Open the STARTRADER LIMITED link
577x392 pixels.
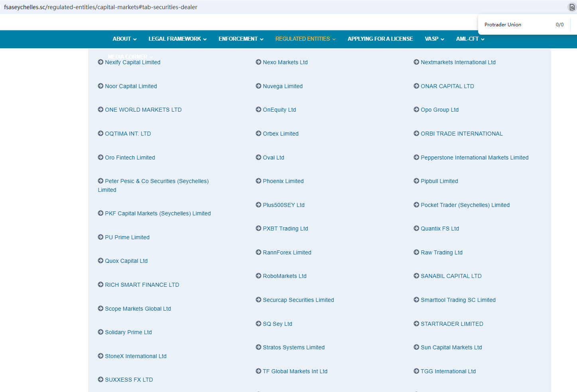pos(452,324)
